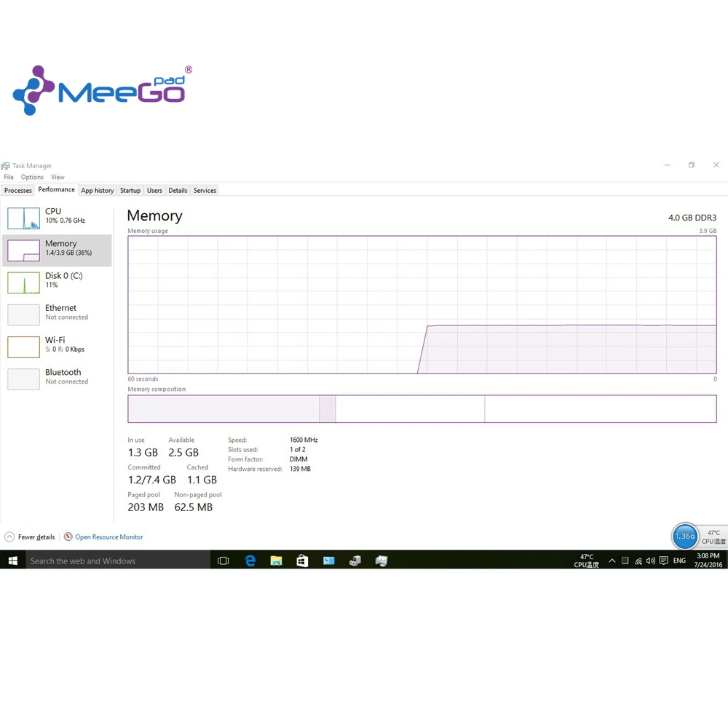Click the Search the web and Windows box
Viewport: 728px width, 728px height.
[117, 561]
